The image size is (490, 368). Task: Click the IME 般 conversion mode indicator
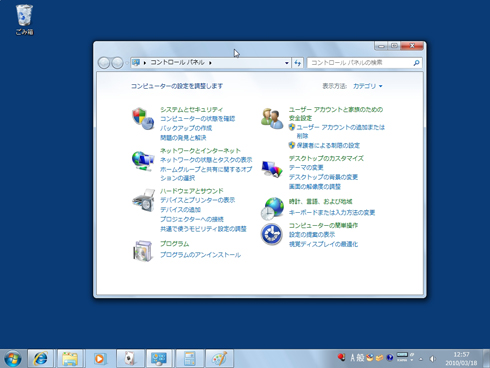(360, 358)
